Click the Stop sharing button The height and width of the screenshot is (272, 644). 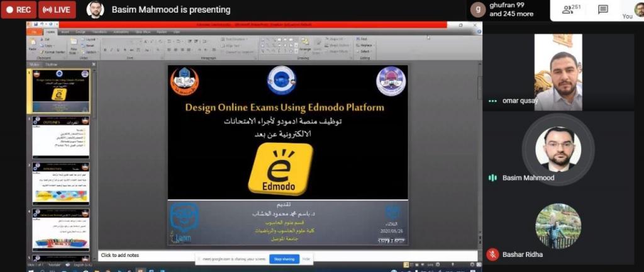(284, 259)
